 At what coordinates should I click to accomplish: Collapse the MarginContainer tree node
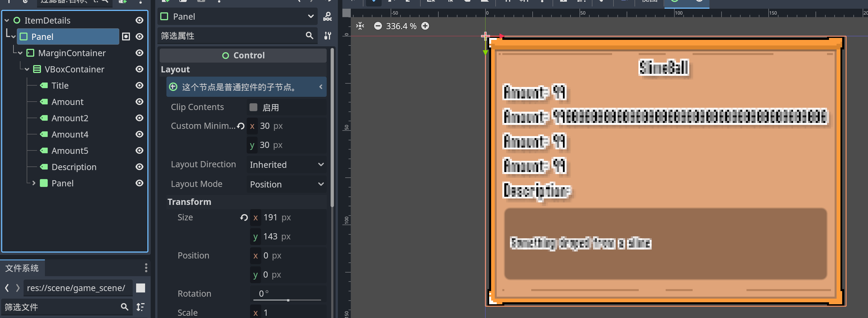click(20, 53)
